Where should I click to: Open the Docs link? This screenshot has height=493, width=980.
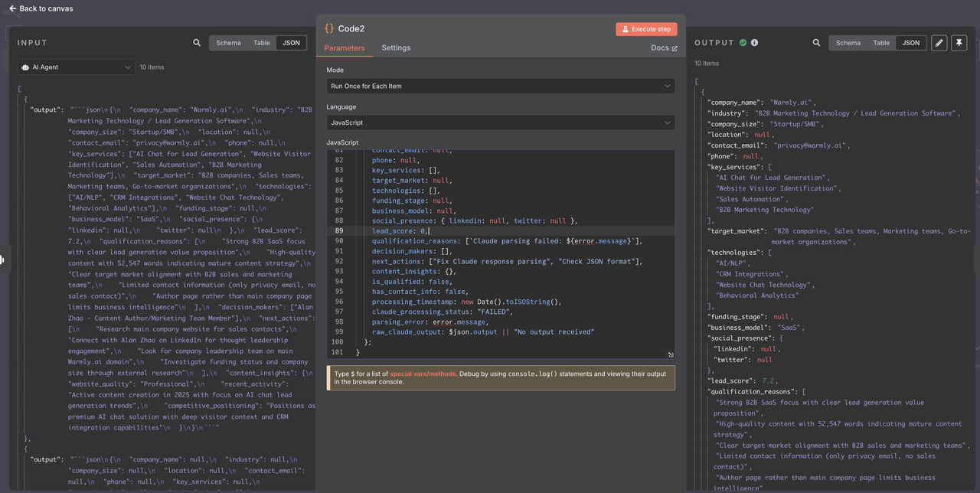click(664, 47)
